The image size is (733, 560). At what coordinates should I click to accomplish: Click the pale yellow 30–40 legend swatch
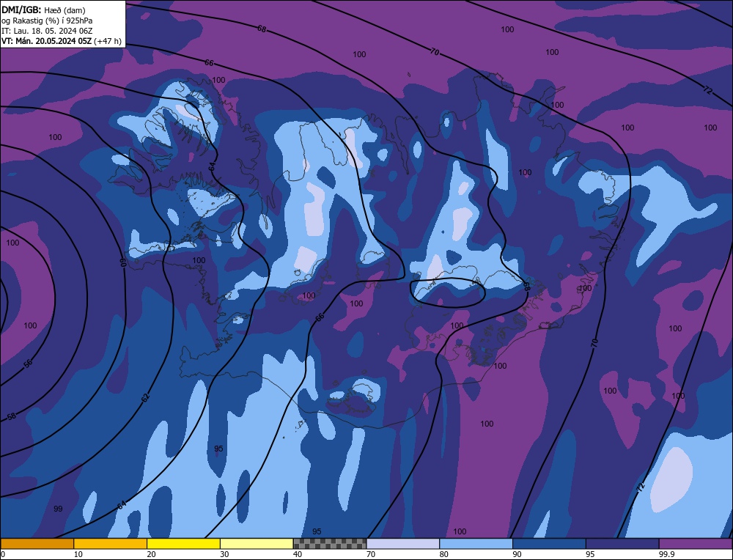pos(257,543)
